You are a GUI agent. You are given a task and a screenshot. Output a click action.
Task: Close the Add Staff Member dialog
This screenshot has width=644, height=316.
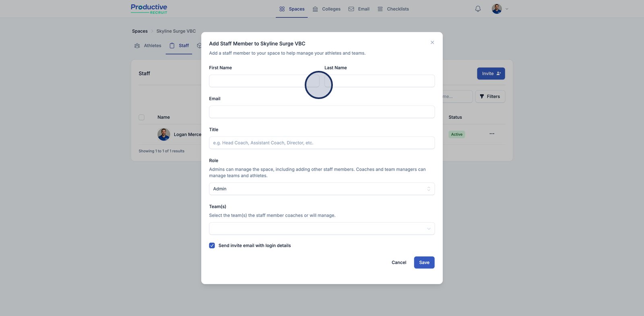[432, 43]
